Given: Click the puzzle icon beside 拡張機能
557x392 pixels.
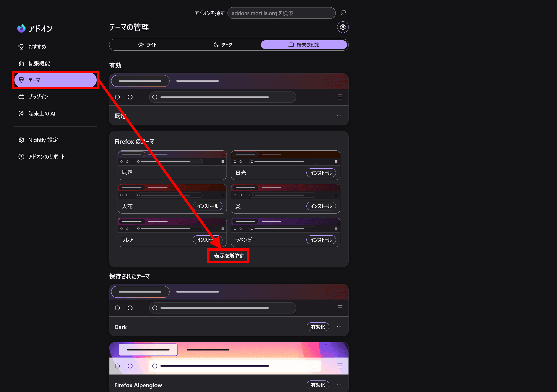Looking at the screenshot, I should click(x=21, y=63).
